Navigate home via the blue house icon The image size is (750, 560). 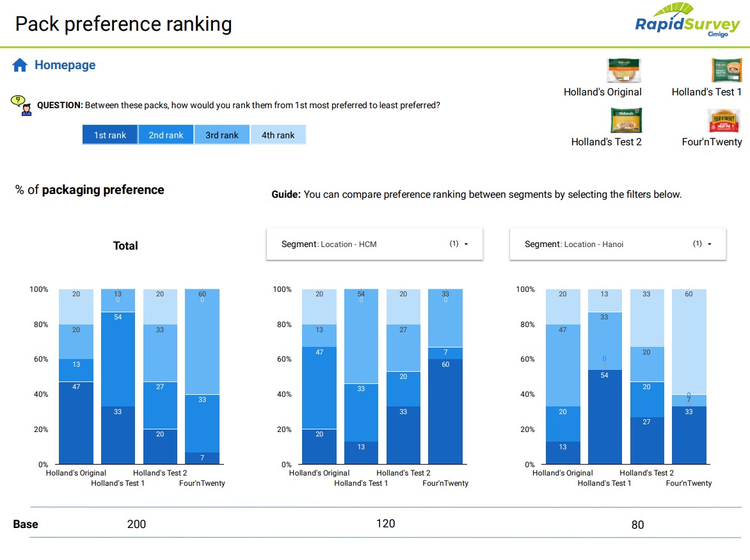coord(19,64)
